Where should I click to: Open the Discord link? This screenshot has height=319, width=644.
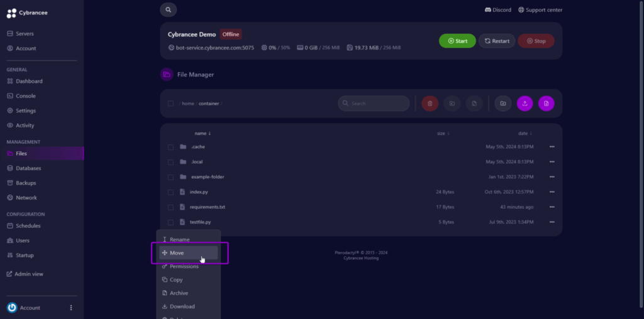click(x=498, y=10)
